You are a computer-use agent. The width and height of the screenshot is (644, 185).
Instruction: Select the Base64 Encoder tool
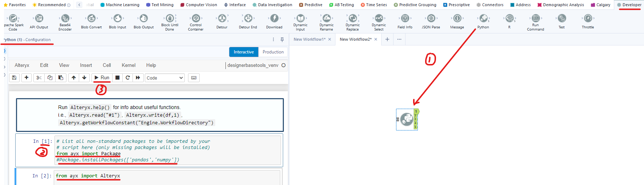65,22
